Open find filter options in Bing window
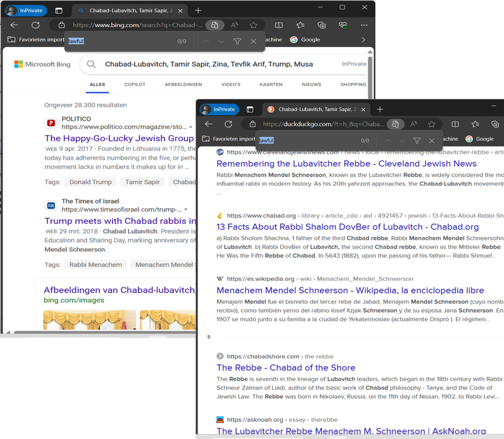 pyautogui.click(x=237, y=41)
